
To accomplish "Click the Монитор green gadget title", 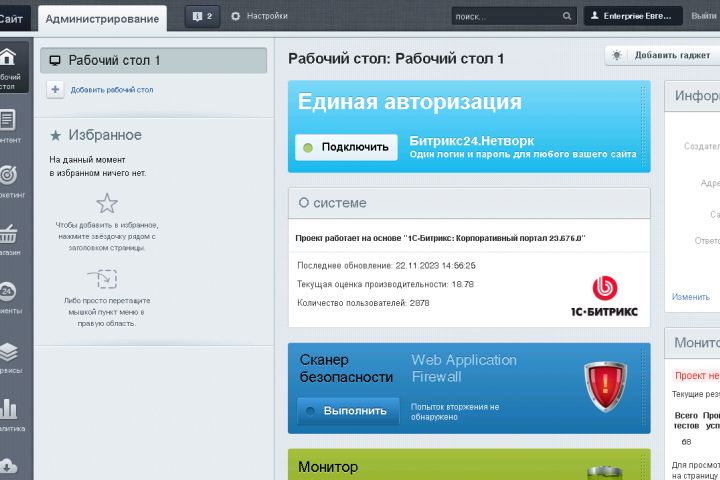I will click(x=328, y=467).
